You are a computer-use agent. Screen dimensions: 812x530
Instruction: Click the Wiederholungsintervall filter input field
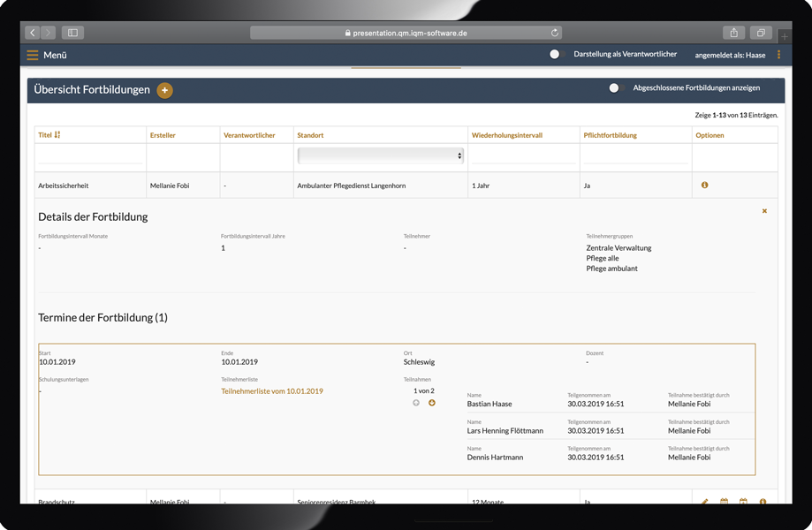tap(524, 156)
